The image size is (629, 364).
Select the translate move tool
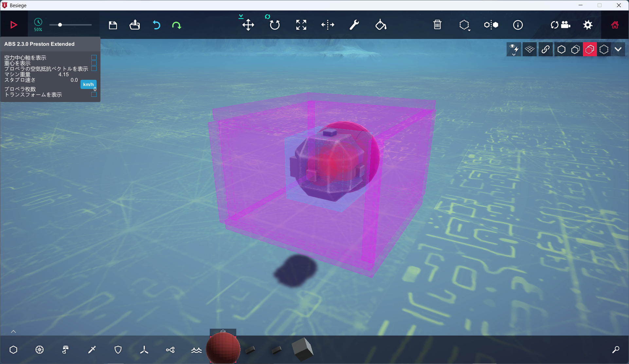click(x=248, y=25)
